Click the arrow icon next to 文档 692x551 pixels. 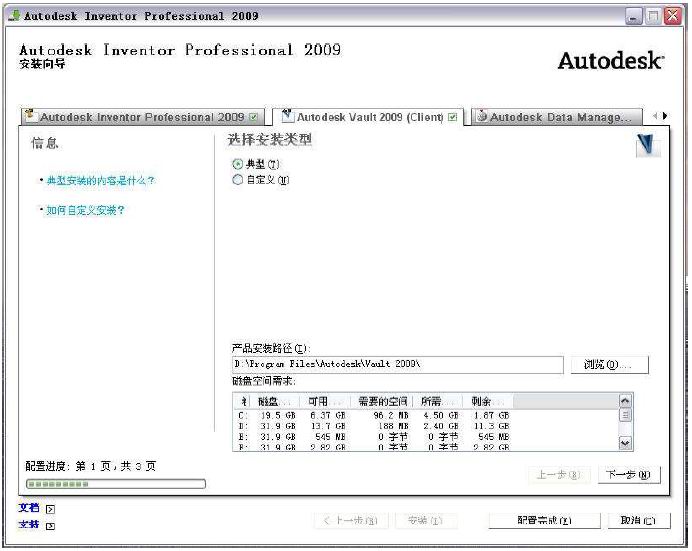pos(50,509)
